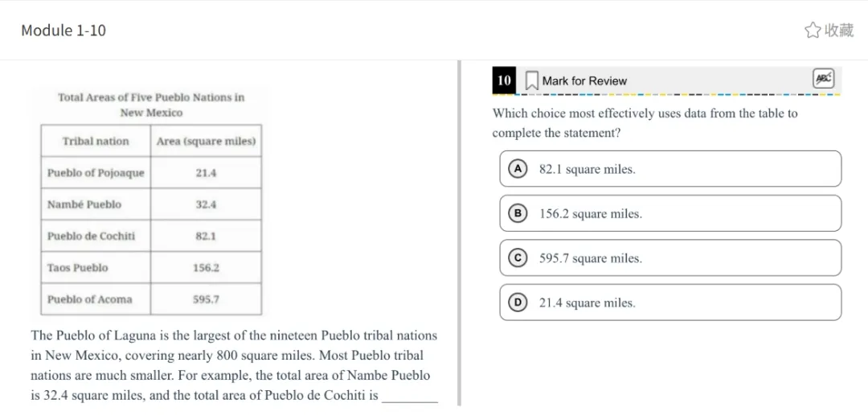Click the question prompt text

(x=645, y=123)
